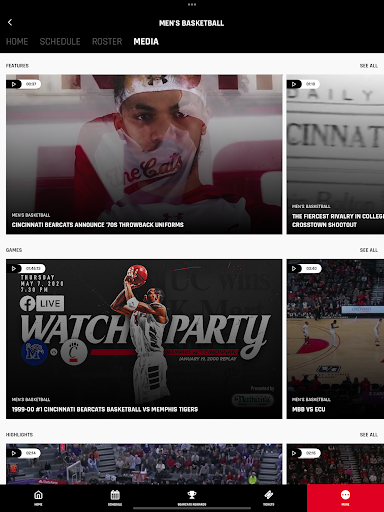
Task: Open the second Highlights video thumbnail
Action: coord(335,464)
